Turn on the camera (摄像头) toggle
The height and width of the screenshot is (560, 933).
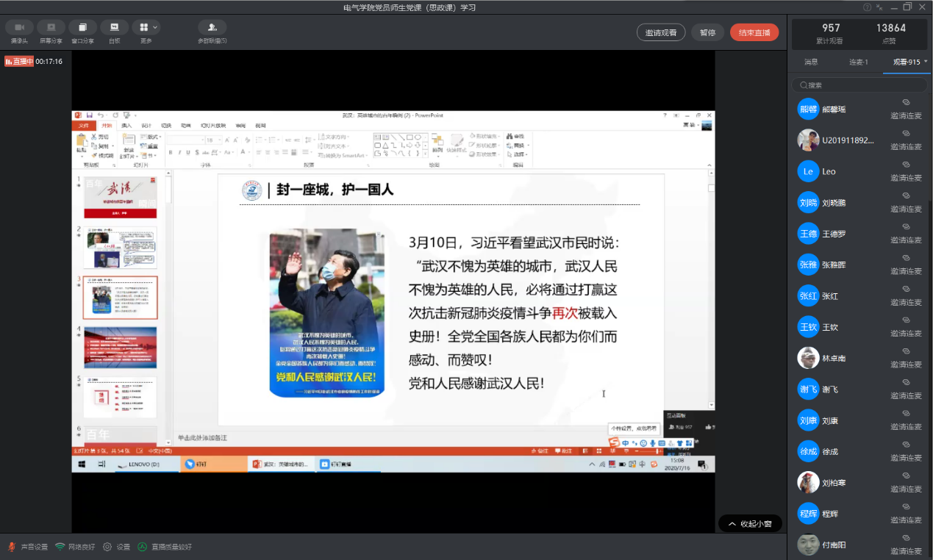(x=19, y=28)
